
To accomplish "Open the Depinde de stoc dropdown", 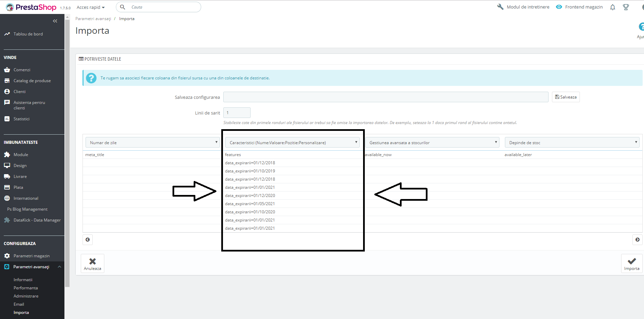I will click(x=572, y=142).
